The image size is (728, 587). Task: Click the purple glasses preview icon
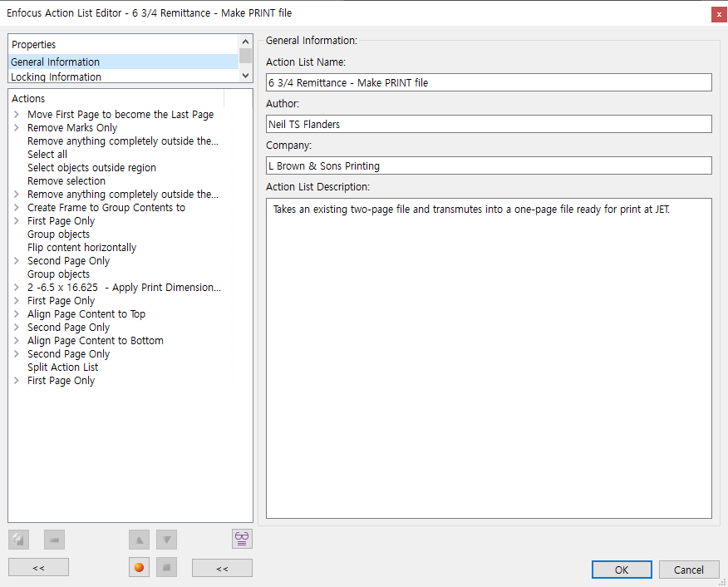(x=242, y=539)
